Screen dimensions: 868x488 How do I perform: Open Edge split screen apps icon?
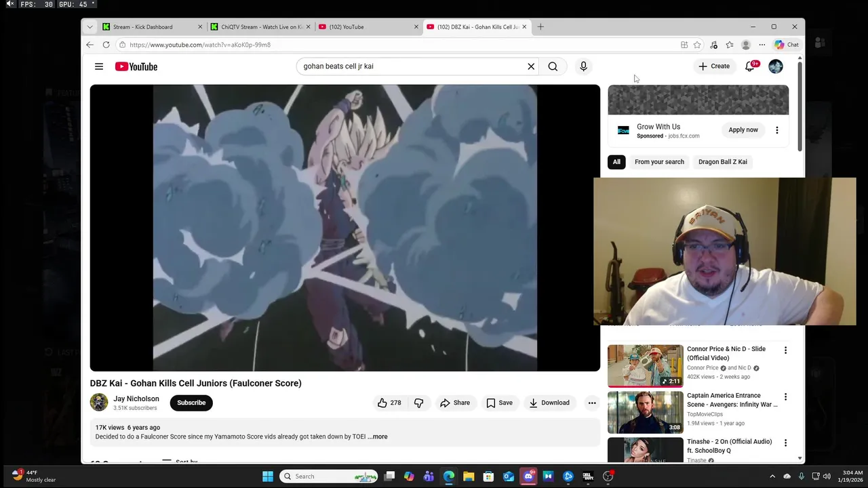(x=684, y=45)
